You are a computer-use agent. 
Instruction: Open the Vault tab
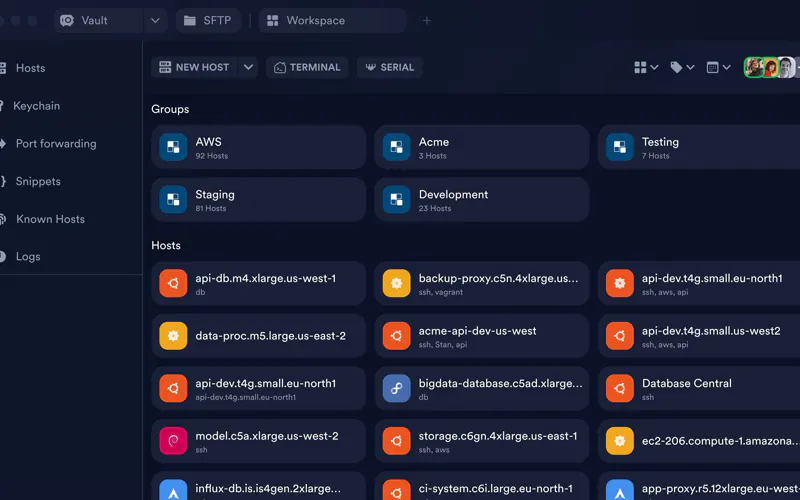(x=98, y=20)
